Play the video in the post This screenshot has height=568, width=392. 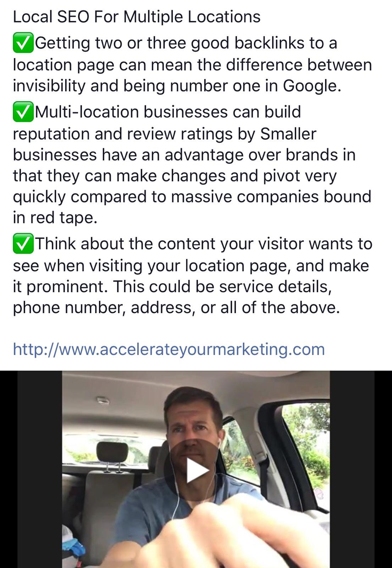click(196, 470)
